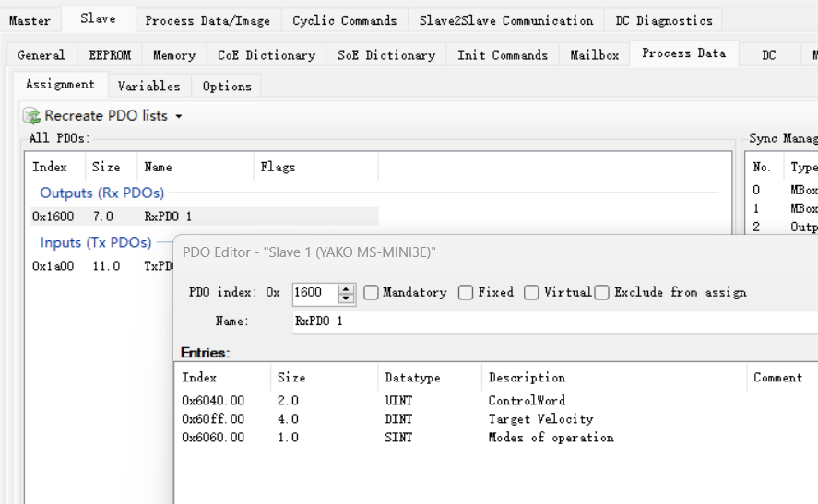The height and width of the screenshot is (504, 818).
Task: Decrement the PDO index spinner down
Action: 347,298
